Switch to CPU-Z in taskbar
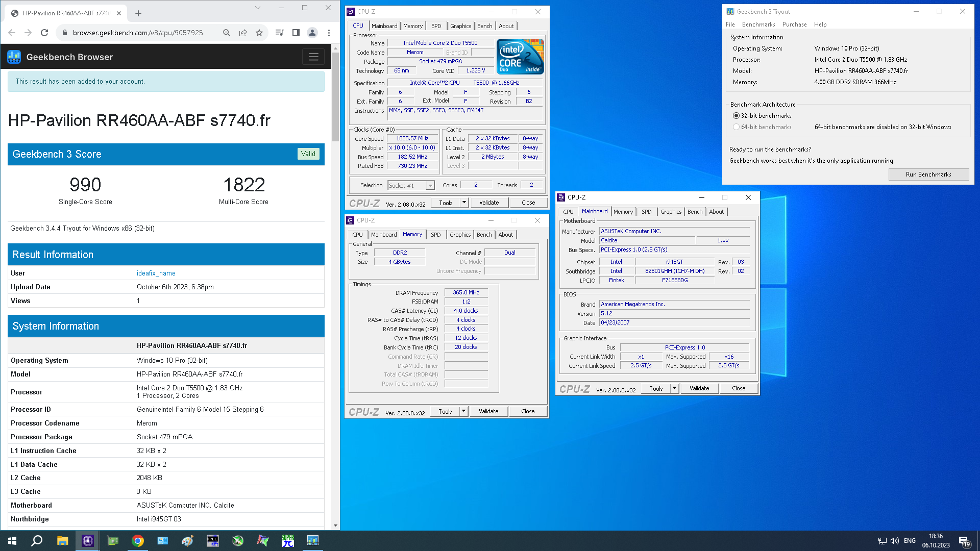 [x=88, y=541]
